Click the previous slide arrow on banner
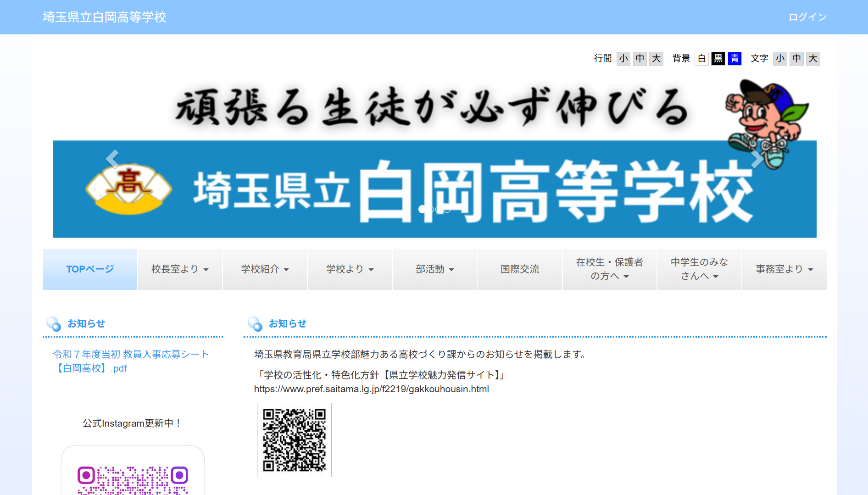The image size is (868, 495). pos(112,159)
